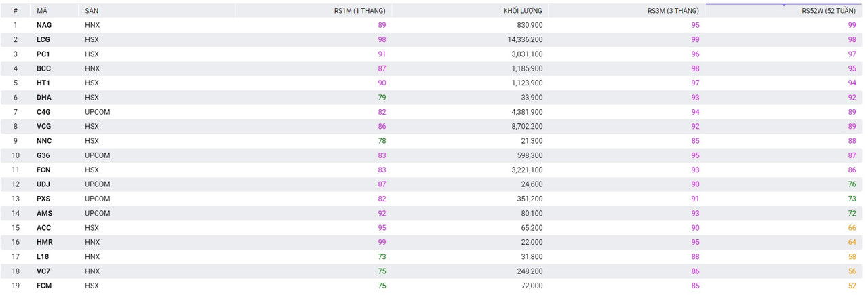
Task: Open the BCC stock ticker
Action: tap(43, 68)
